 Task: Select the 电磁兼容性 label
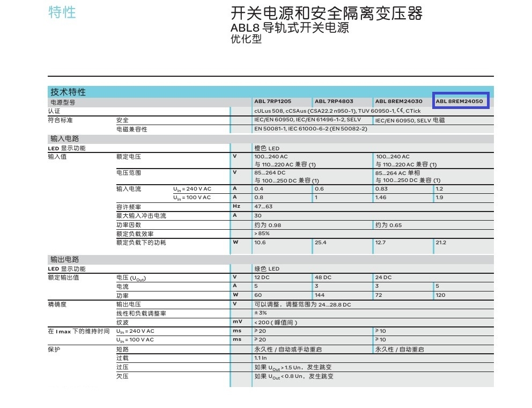pos(131,129)
